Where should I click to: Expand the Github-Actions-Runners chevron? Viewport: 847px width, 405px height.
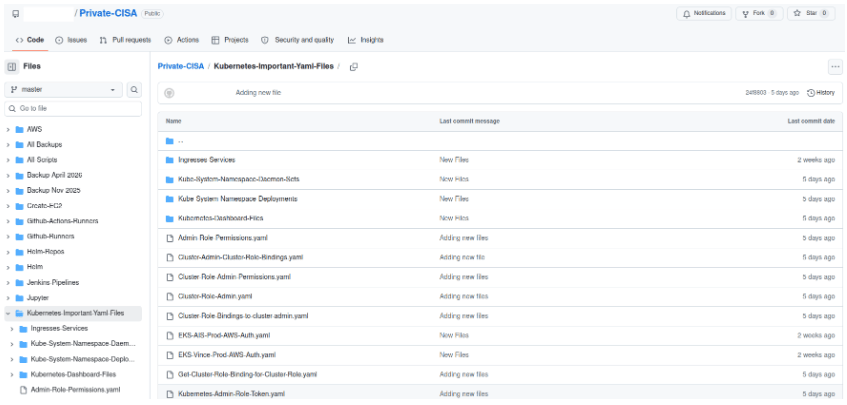coord(8,221)
